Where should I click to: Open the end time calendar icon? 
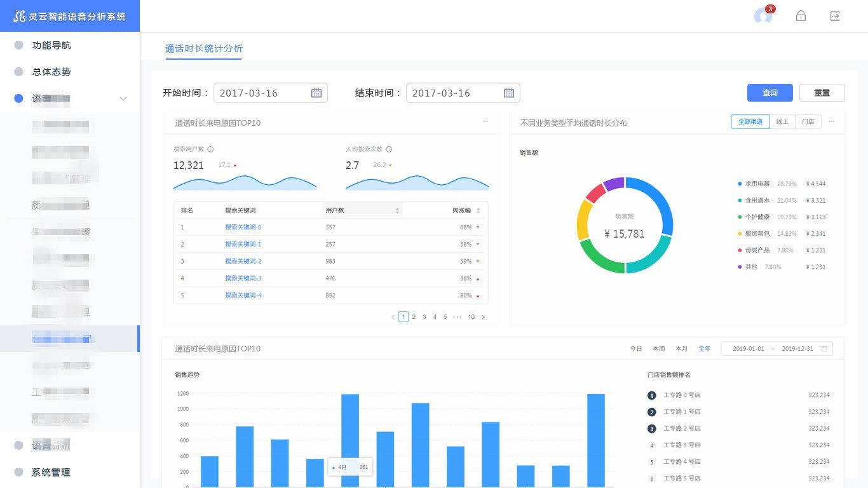509,93
